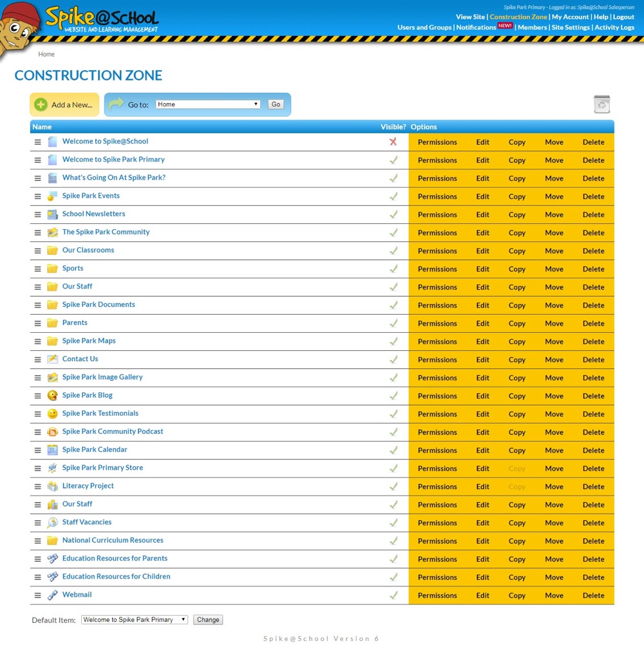Toggle visibility checkmark for School Newsletters
This screenshot has height=652, width=644.
[393, 214]
